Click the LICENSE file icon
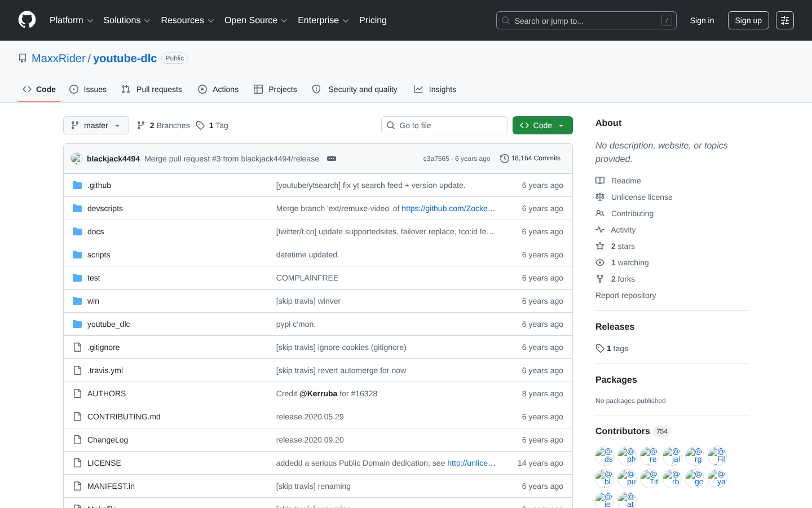Viewport: 812px width, 508px height. click(x=77, y=463)
